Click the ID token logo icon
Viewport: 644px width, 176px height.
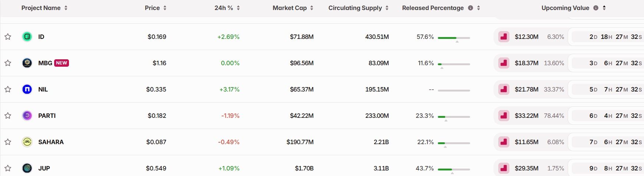coord(27,37)
